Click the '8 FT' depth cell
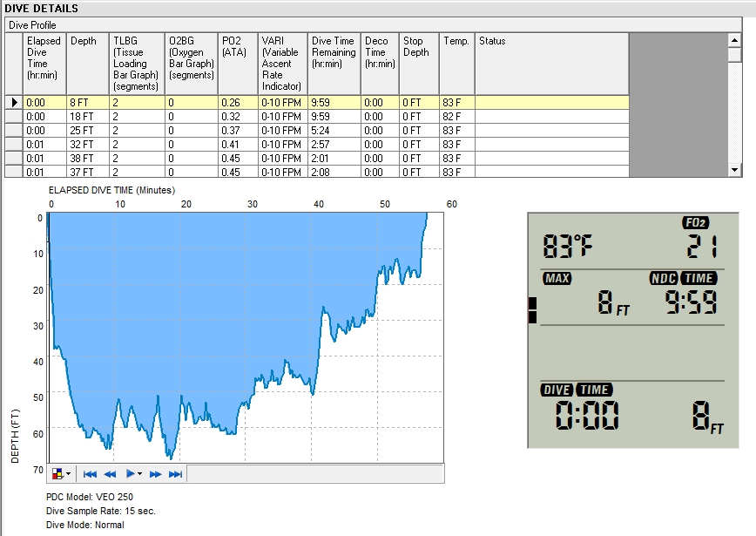Viewport: 756px width, 536px height. 88,102
